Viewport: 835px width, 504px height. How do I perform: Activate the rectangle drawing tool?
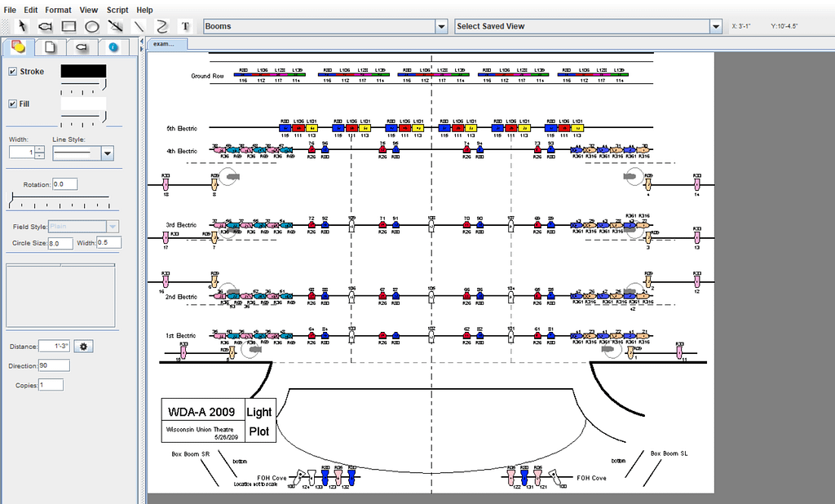[69, 25]
